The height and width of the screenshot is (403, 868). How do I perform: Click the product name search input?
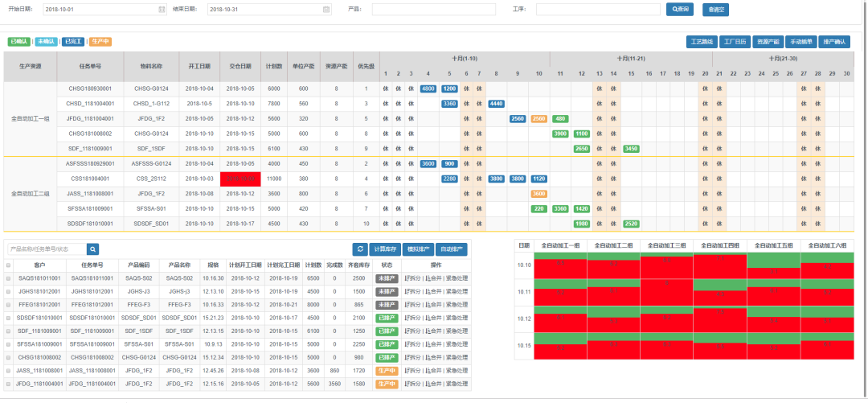click(45, 249)
